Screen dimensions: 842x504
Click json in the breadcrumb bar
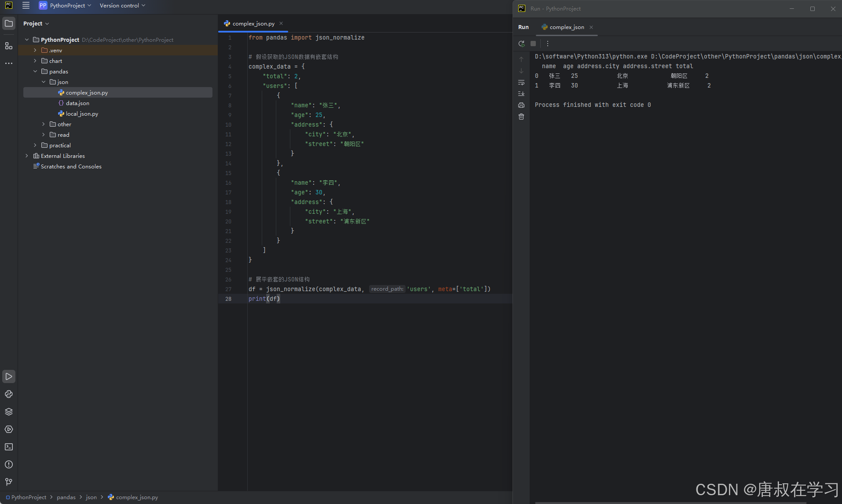pos(91,497)
